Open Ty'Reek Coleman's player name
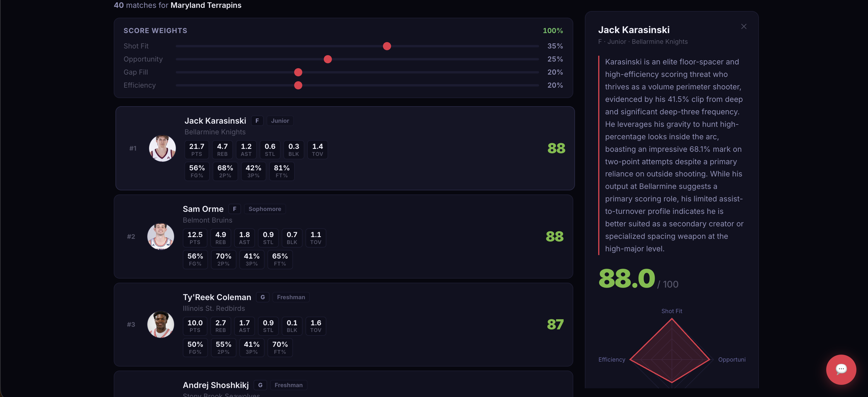Viewport: 868px width, 397px height. point(217,297)
